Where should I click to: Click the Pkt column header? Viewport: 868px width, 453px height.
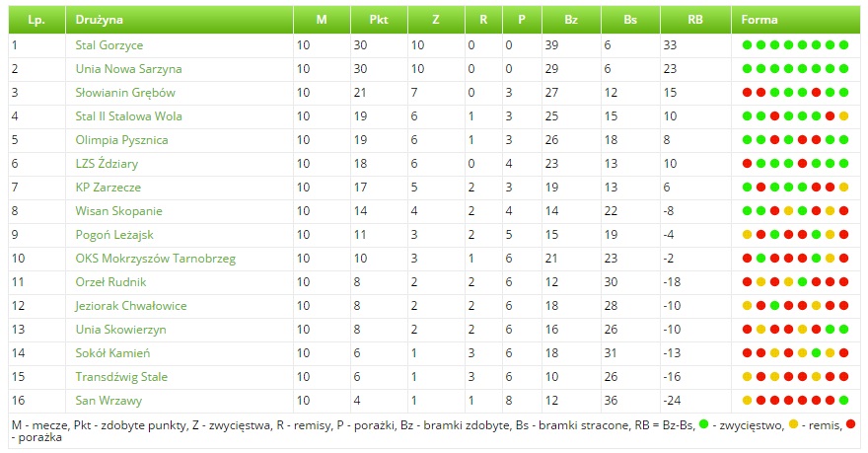tap(379, 19)
